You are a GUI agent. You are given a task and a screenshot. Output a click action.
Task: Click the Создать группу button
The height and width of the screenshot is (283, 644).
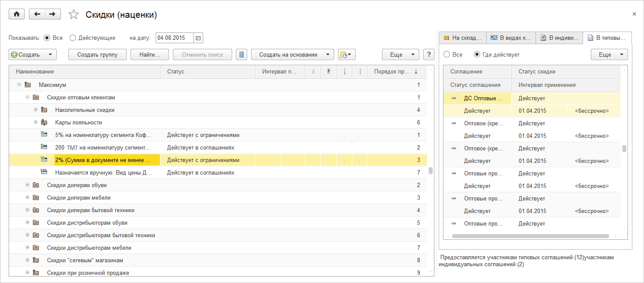pos(97,55)
